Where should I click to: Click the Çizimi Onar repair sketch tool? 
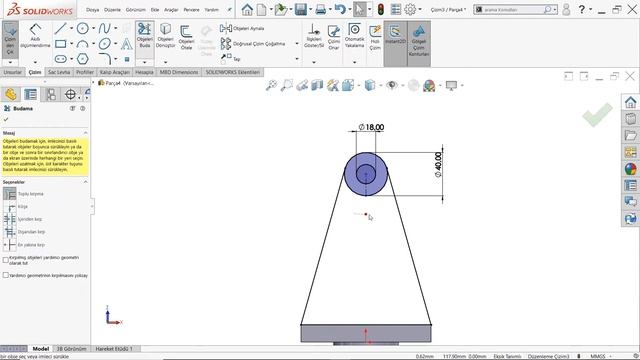click(334, 38)
